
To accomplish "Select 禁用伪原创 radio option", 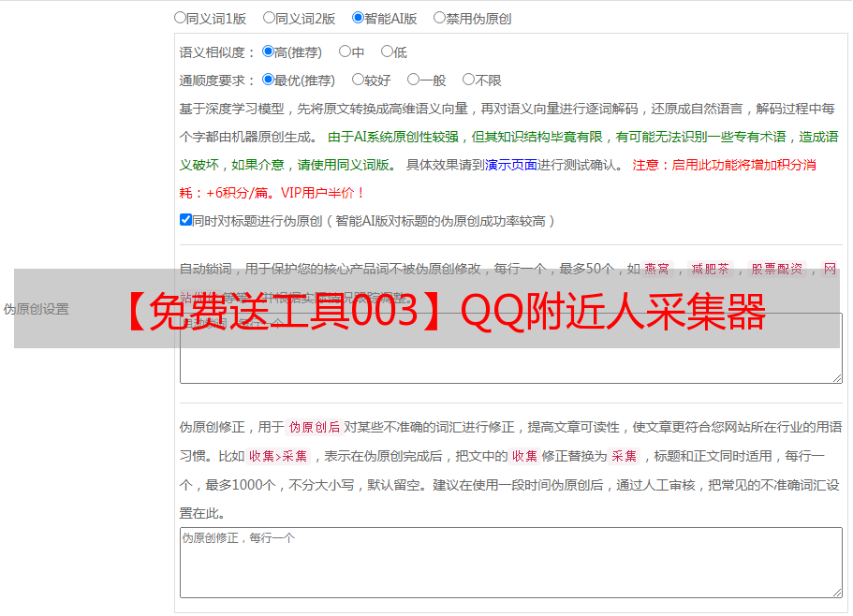I will point(439,18).
